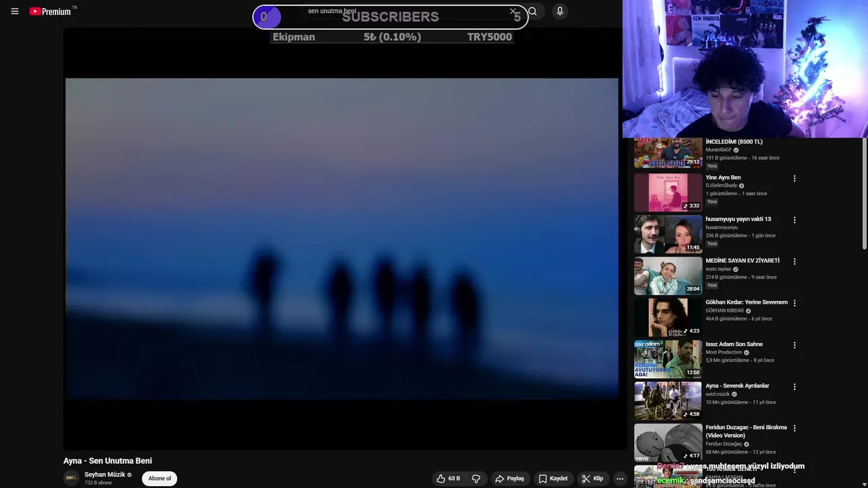This screenshot has height=488, width=868.
Task: Open MEDİNE SAYAN EV ZİYARETİ thumbnail
Action: pyautogui.click(x=668, y=275)
